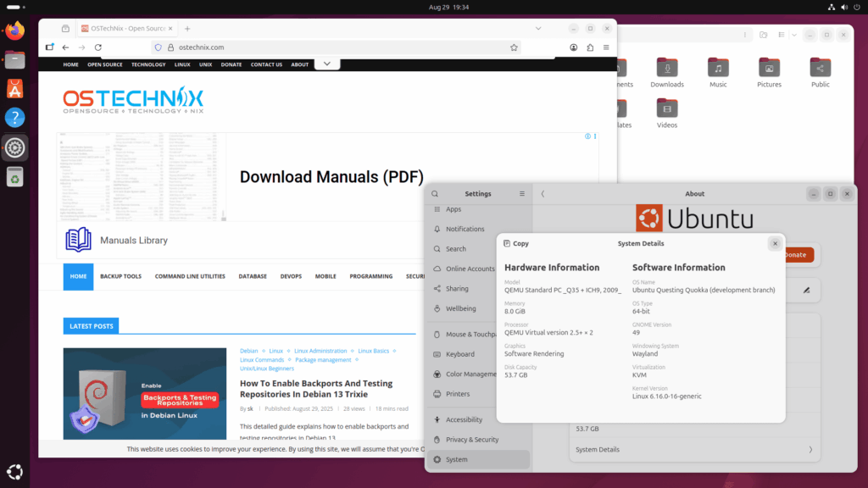Open PROGRAMMING category tab
The width and height of the screenshot is (868, 488).
tap(371, 277)
